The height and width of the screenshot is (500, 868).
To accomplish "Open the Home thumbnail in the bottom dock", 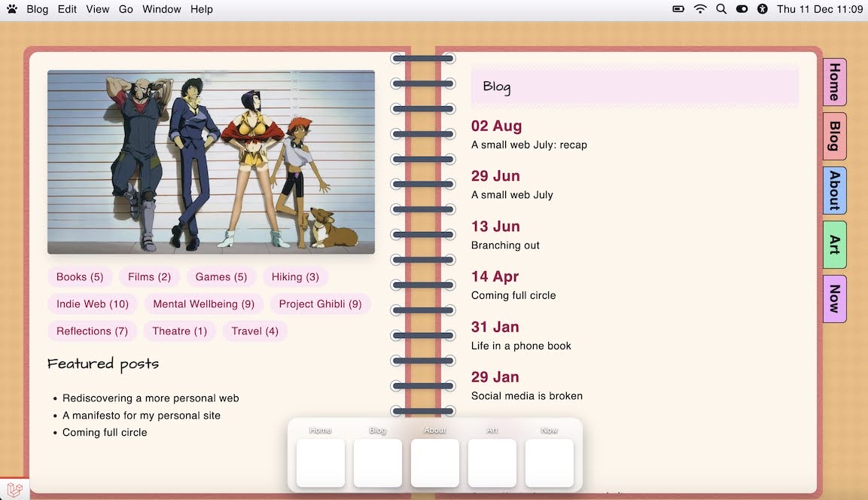I will 321,462.
